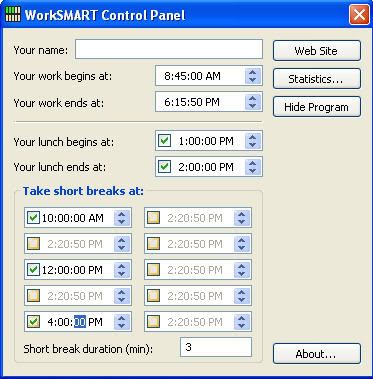Increase lunch begins time with up arrow
The image size is (373, 379).
tap(253, 137)
